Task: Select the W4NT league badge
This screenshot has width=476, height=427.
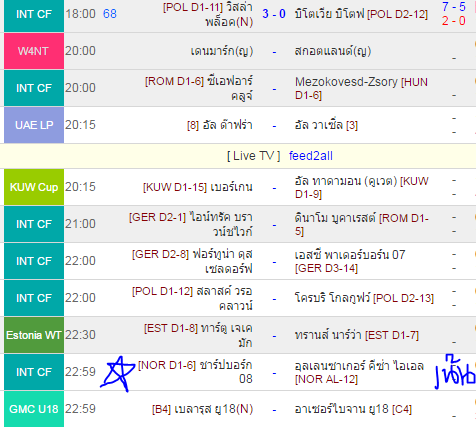Action: [x=34, y=51]
